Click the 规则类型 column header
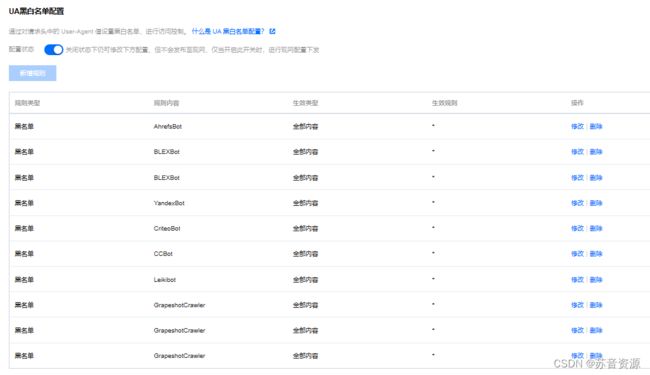 (27, 103)
